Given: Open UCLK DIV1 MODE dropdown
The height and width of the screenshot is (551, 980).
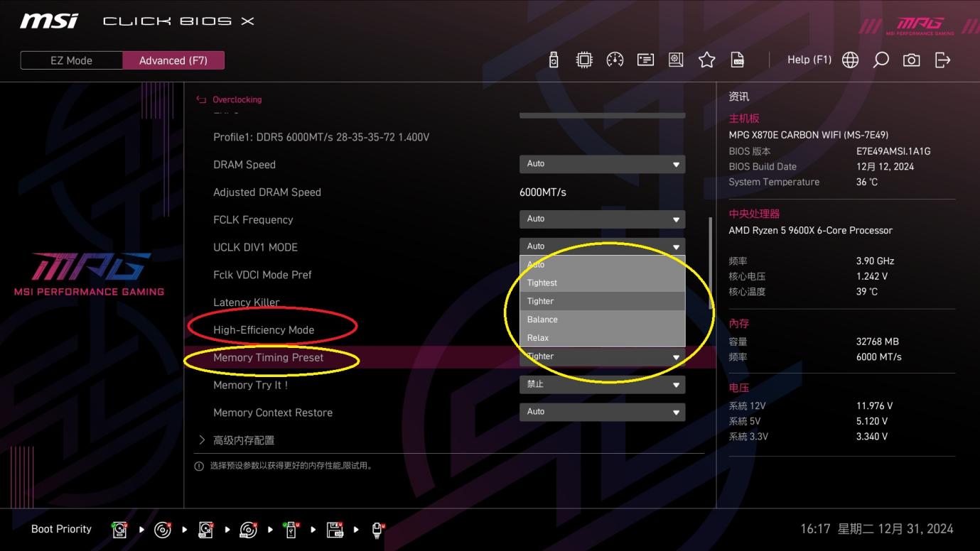Looking at the screenshot, I should (602, 246).
